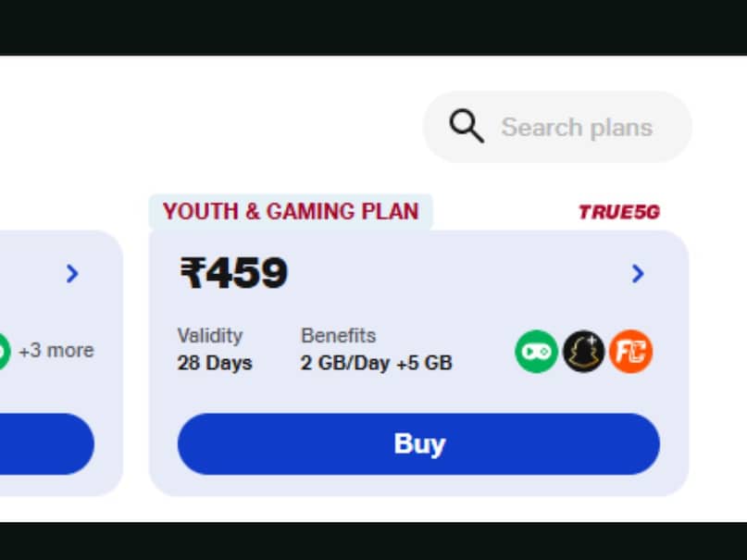Click the ₹459 price text
This screenshot has width=747, height=560.
(x=233, y=272)
